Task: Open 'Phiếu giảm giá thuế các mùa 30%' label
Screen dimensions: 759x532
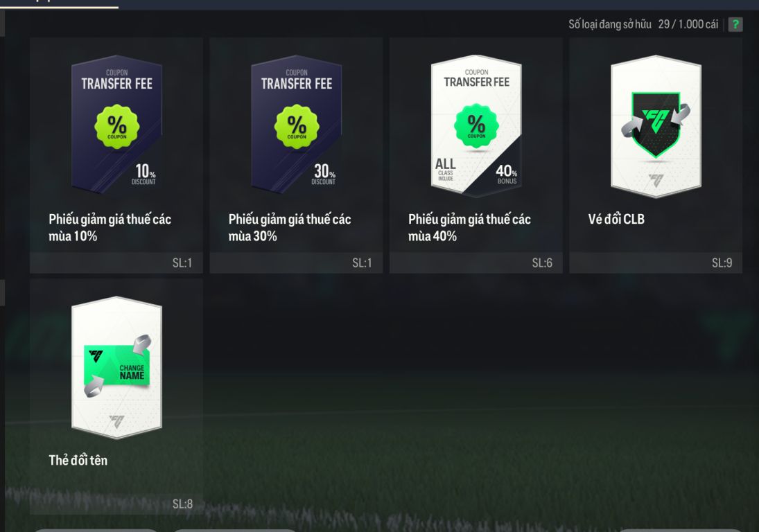Action: tap(290, 227)
